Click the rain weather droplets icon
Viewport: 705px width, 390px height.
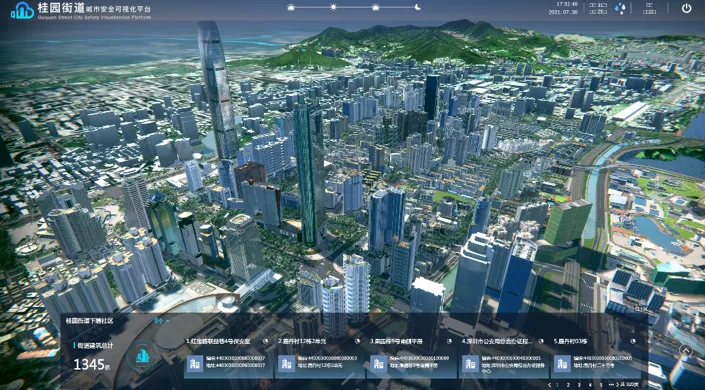[x=620, y=9]
